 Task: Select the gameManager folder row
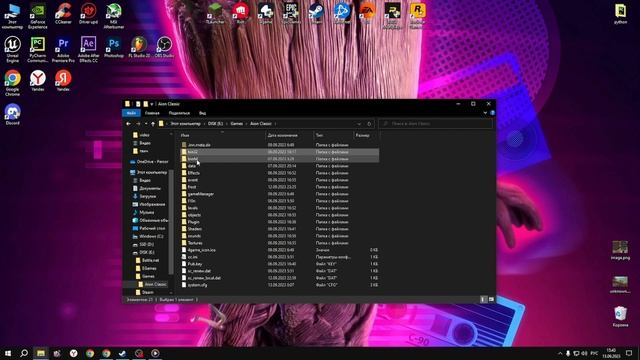click(x=280, y=194)
